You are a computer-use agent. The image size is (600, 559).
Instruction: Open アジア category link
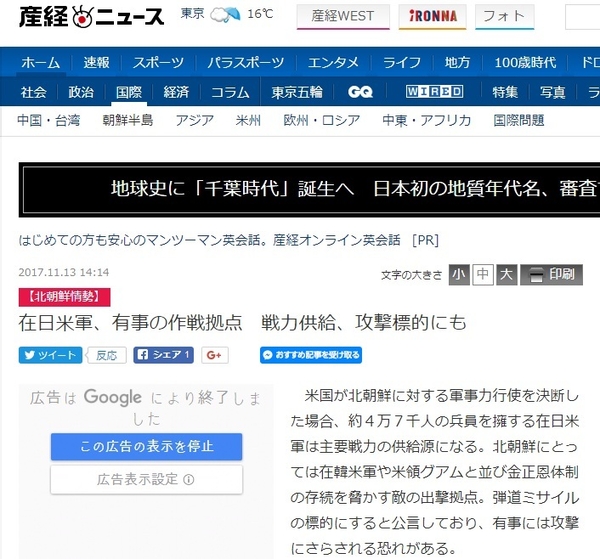click(x=195, y=121)
